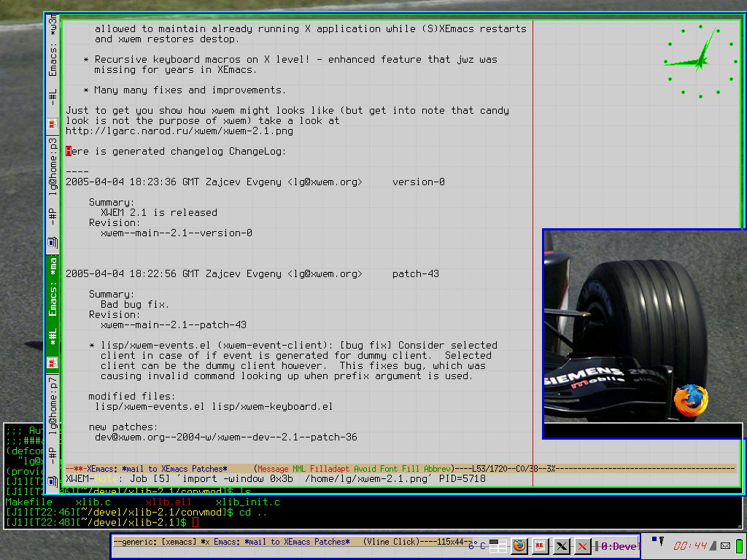Click the grey volume triangle tray icon
The width and height of the screenshot is (747, 560).
(713, 545)
